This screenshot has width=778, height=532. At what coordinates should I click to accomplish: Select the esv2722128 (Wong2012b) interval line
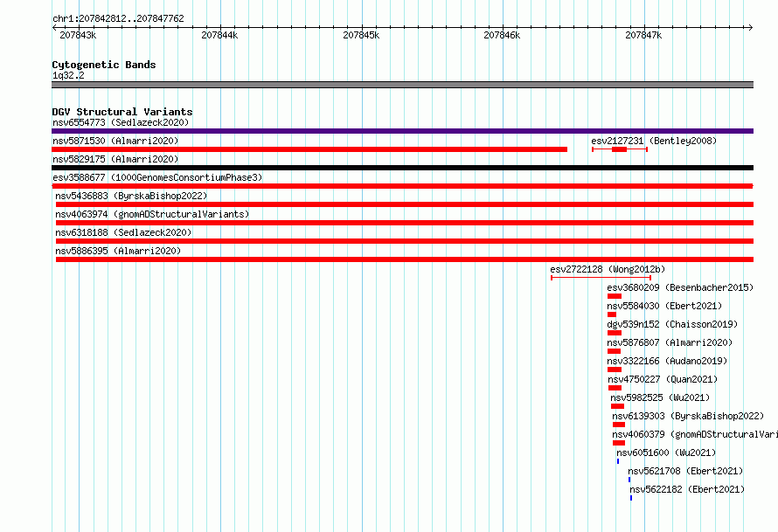601,278
